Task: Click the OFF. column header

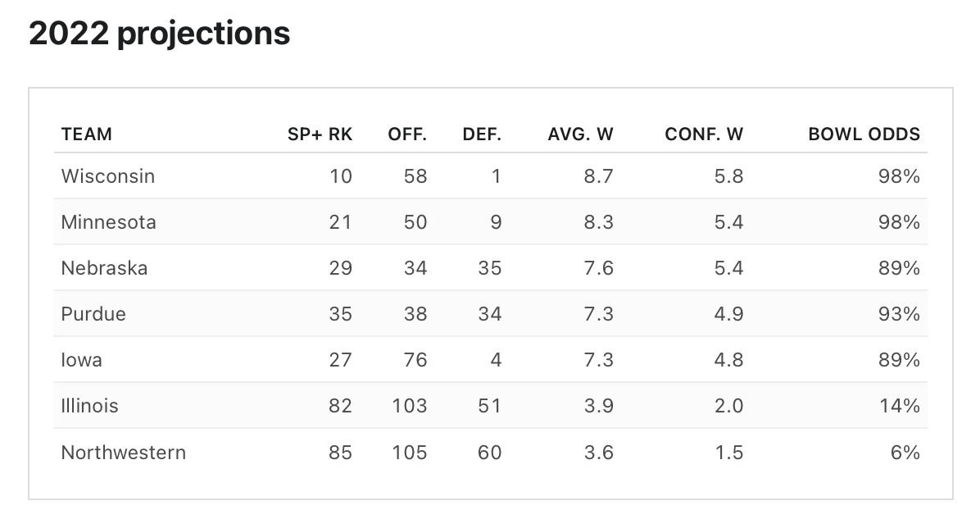Action: pyautogui.click(x=407, y=134)
